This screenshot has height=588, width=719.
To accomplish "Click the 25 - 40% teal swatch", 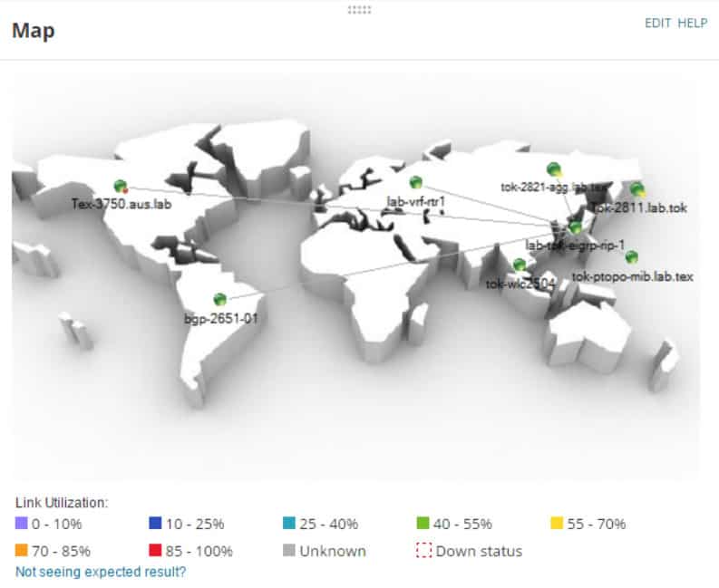I will pos(289,523).
